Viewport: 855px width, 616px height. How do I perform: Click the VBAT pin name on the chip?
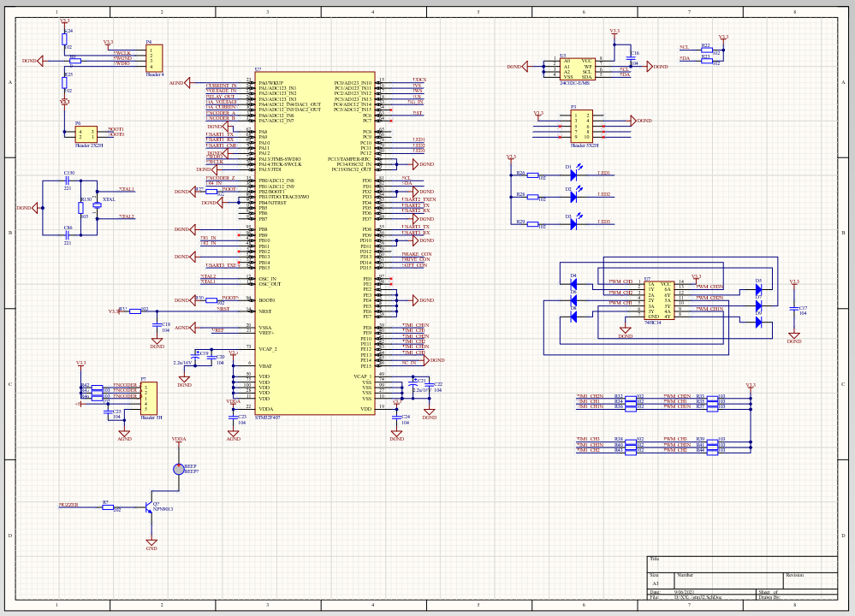(265, 366)
